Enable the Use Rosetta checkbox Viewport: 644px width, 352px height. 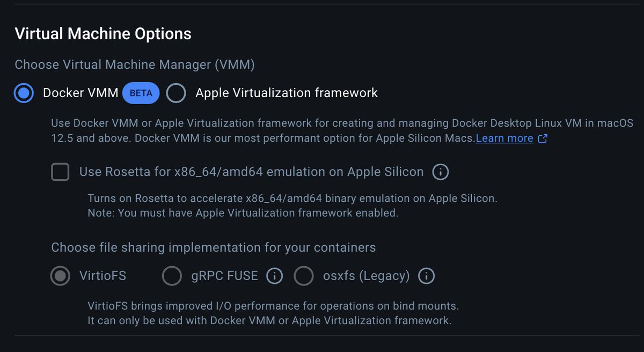60,172
